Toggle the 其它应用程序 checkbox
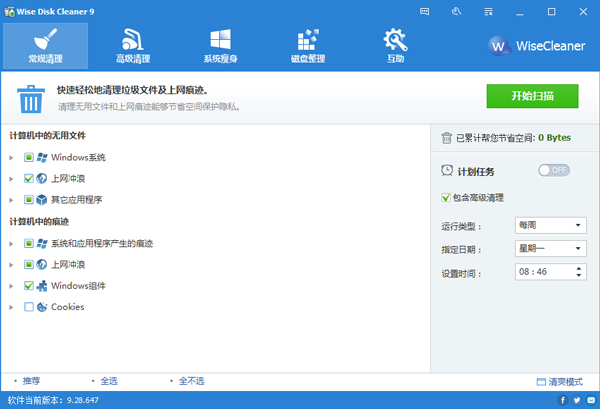The image size is (600, 409). [29, 199]
